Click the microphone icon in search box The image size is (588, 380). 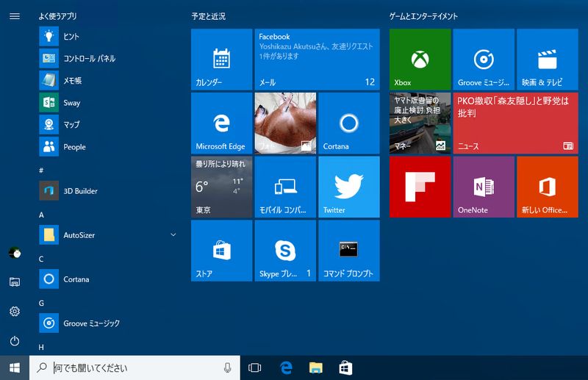227,368
